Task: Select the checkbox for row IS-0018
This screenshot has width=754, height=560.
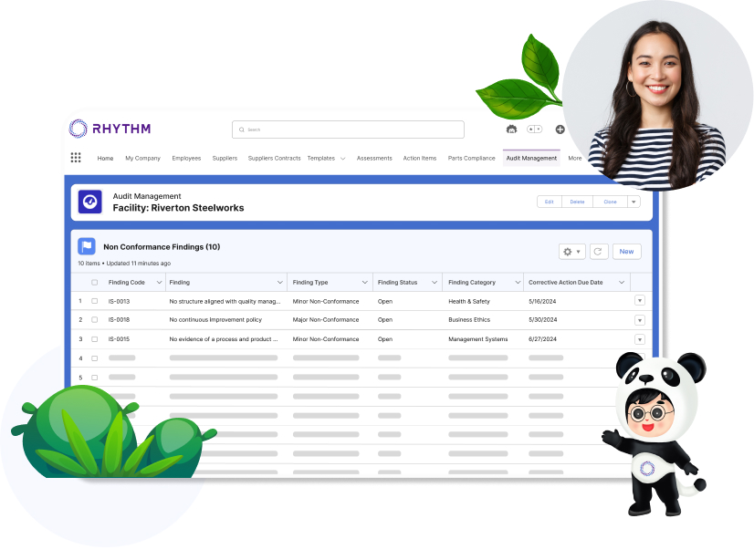Action: click(x=94, y=320)
